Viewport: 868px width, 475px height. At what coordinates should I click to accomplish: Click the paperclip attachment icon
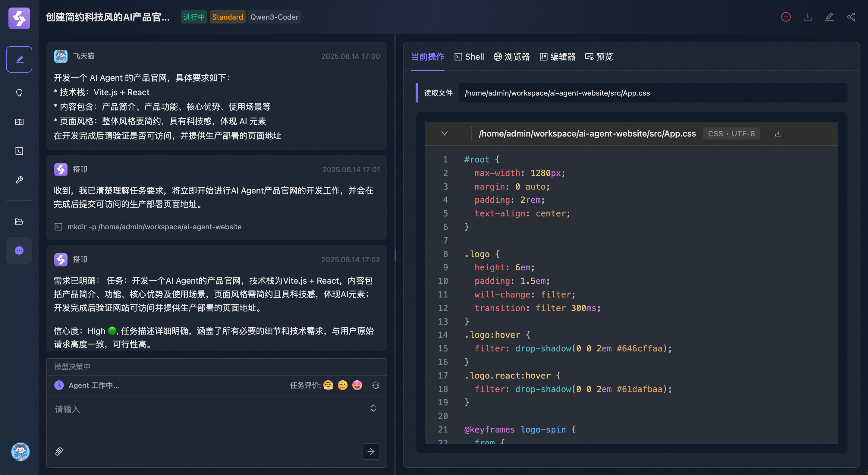pyautogui.click(x=59, y=451)
